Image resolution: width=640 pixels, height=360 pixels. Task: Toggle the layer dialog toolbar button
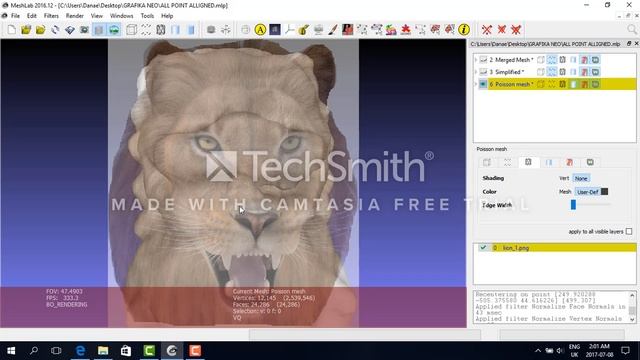99,30
